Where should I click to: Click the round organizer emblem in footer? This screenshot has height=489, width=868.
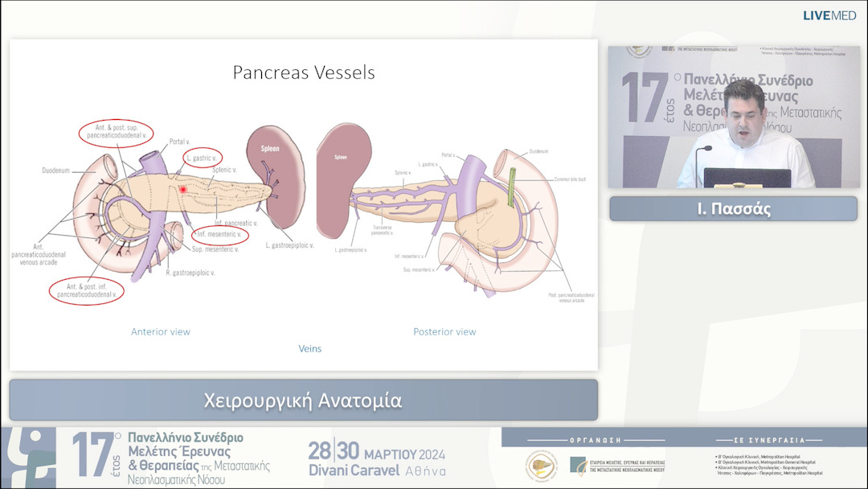point(542,467)
